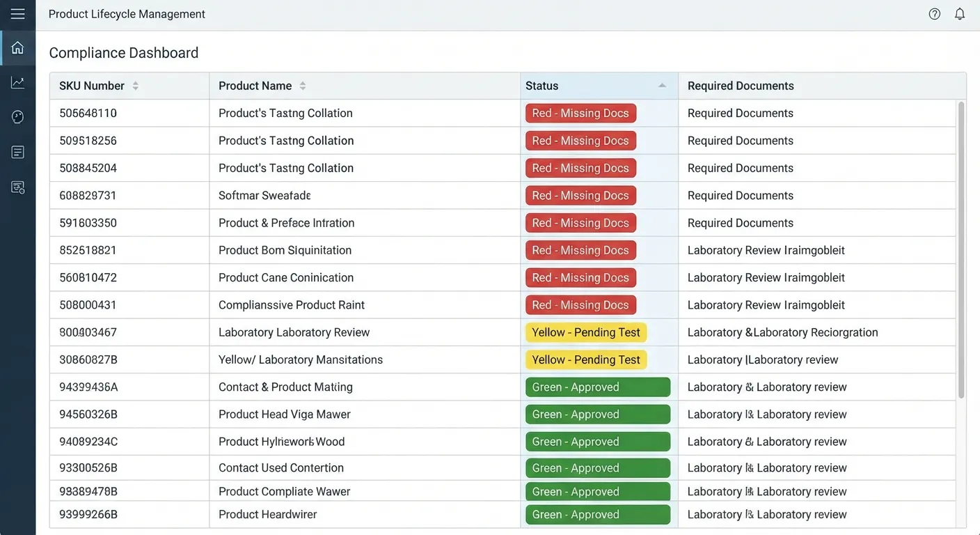Select SKU 608829731
Viewport: 980px width, 535px height.
88,196
